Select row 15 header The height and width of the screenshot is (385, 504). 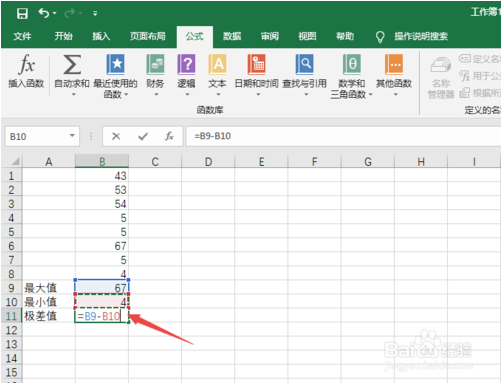click(11, 372)
